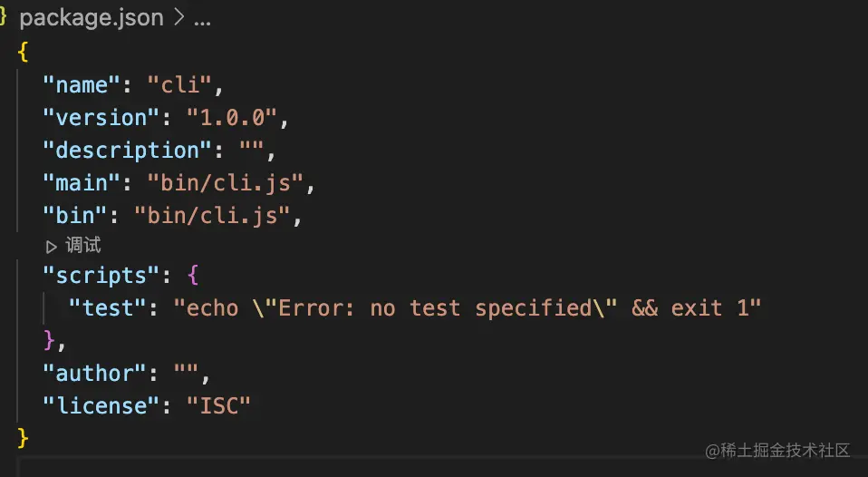Click the opening yellow brace of root object
Image resolution: width=868 pixels, height=477 pixels.
23,53
